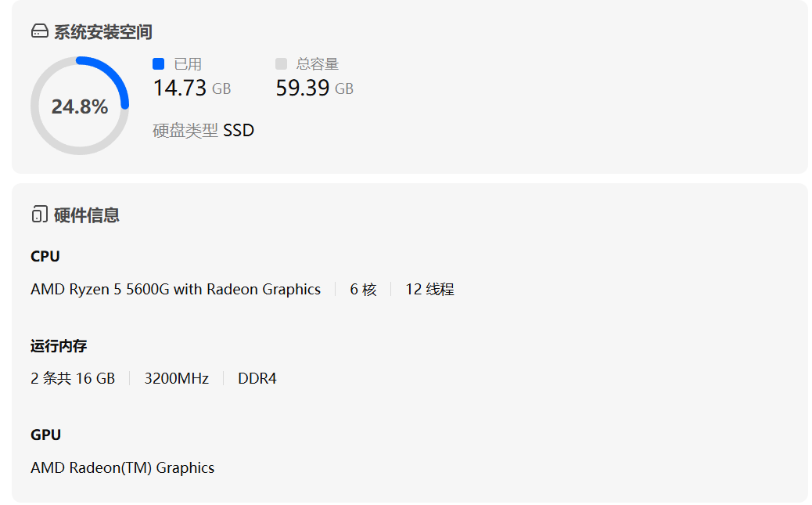Click the gray 总容量 legend square

coord(282,63)
